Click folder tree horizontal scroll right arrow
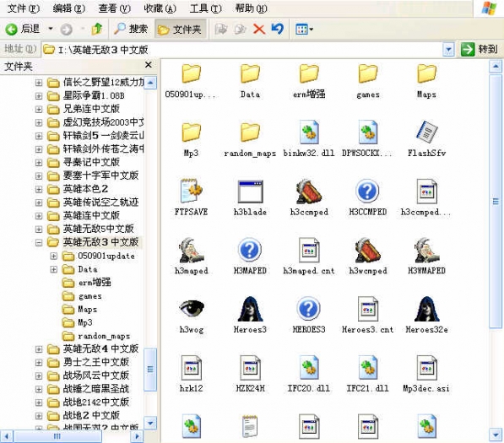The width and height of the screenshot is (504, 443). [x=137, y=436]
